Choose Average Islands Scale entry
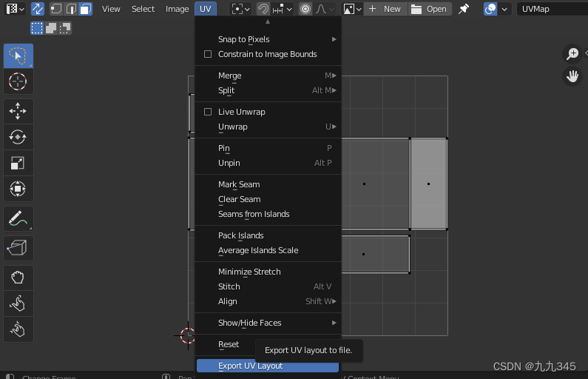 (x=268, y=250)
